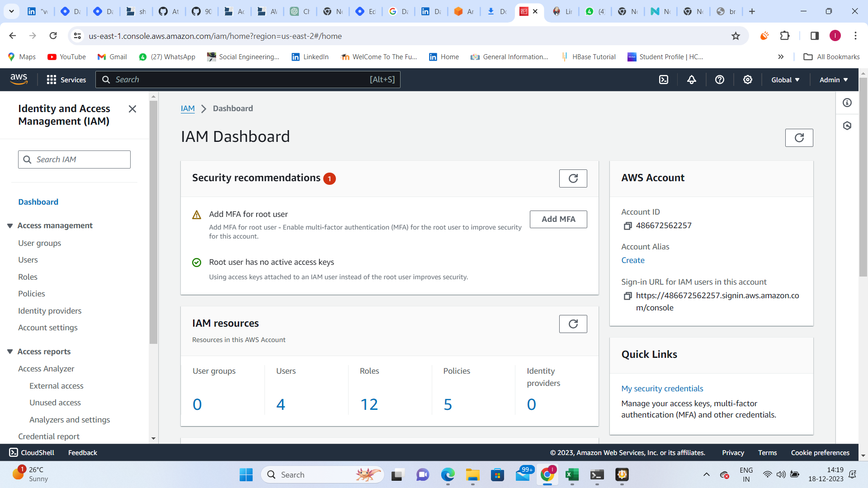Open CloudShell icon in AWS top bar

click(x=664, y=80)
